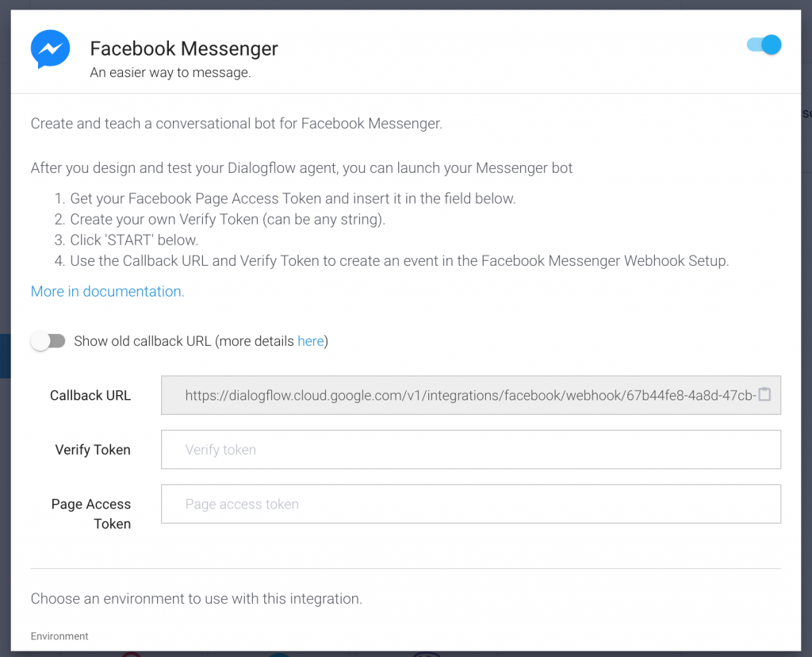812x657 pixels.
Task: Click the Facebook Messenger dialog title
Action: pyautogui.click(x=184, y=48)
